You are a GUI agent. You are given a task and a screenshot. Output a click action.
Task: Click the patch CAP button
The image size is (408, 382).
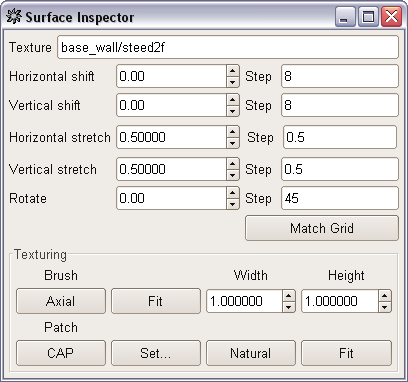(61, 353)
